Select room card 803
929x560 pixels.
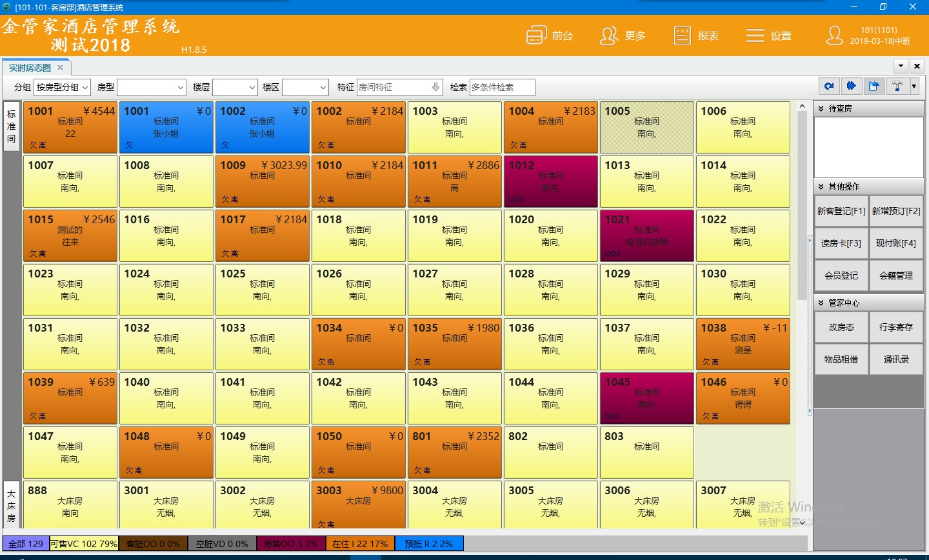[x=647, y=452]
